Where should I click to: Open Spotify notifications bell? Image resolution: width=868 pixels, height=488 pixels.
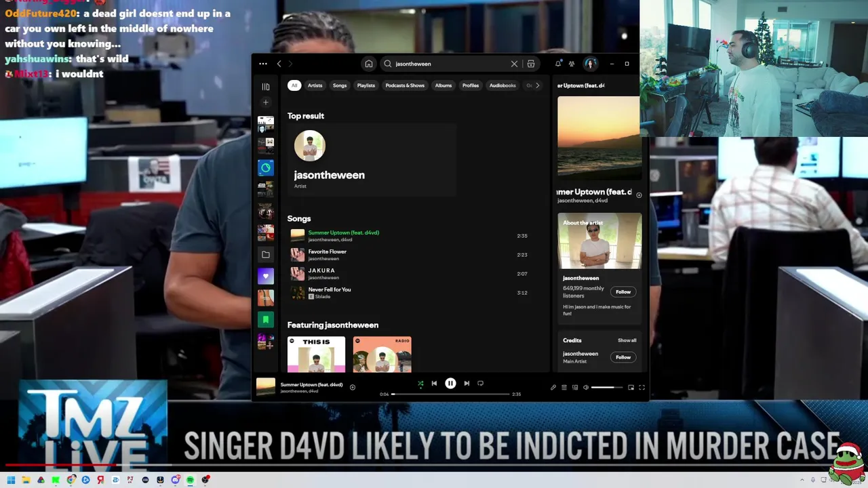[558, 64]
